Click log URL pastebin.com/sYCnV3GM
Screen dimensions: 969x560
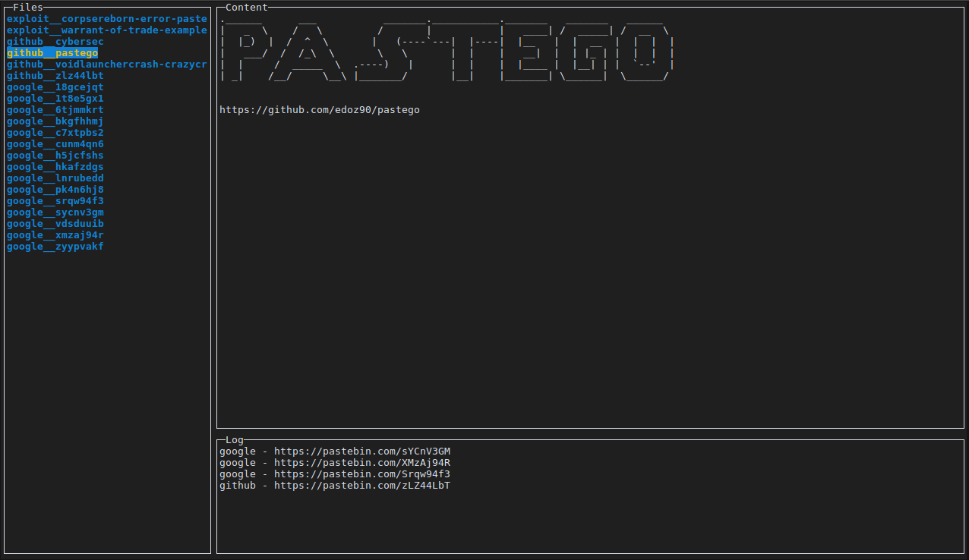(362, 451)
